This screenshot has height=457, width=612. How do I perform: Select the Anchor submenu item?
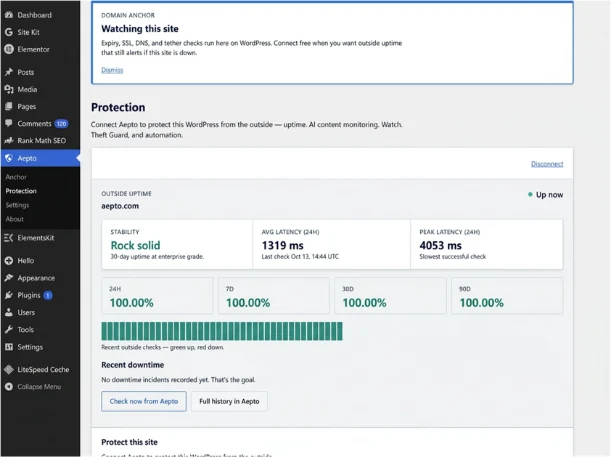click(16, 177)
